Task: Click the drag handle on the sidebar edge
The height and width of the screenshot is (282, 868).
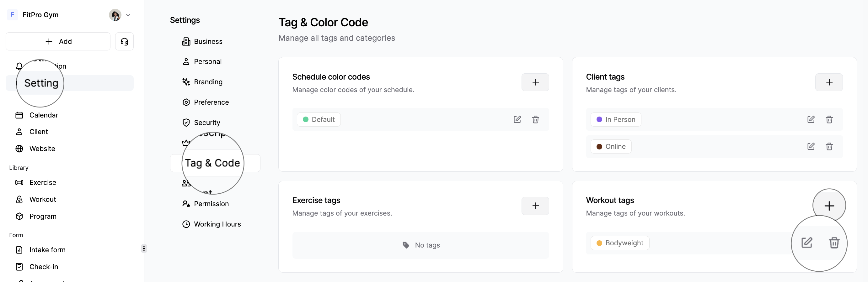Action: [x=144, y=248]
